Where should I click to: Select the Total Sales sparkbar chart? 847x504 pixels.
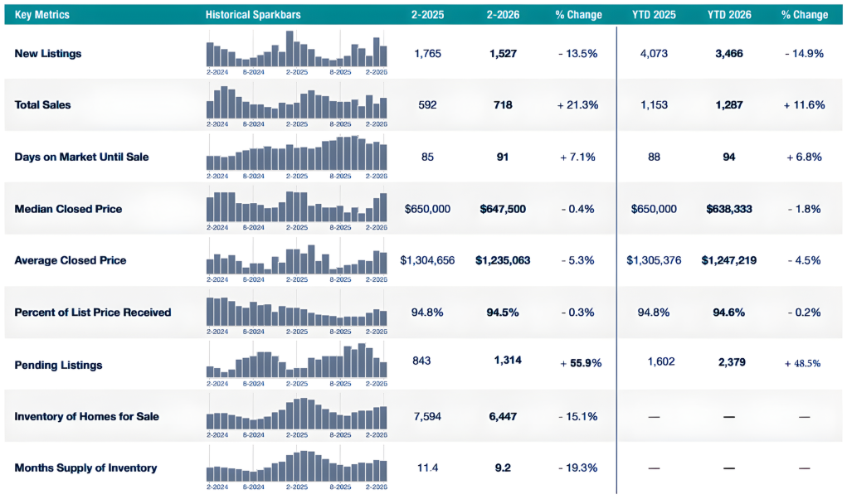pyautogui.click(x=296, y=104)
